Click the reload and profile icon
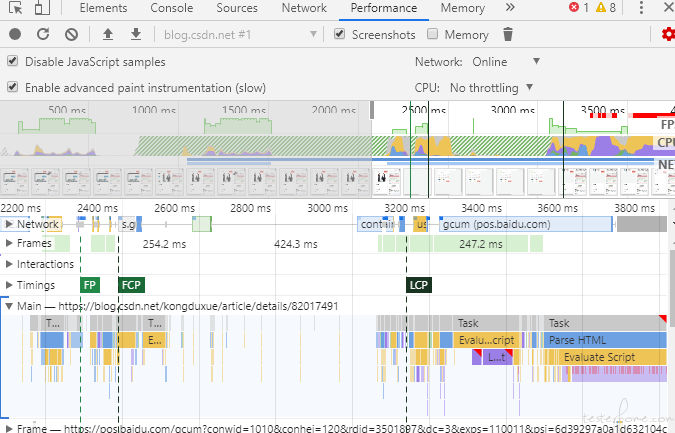The image size is (675, 433). pos(43,34)
